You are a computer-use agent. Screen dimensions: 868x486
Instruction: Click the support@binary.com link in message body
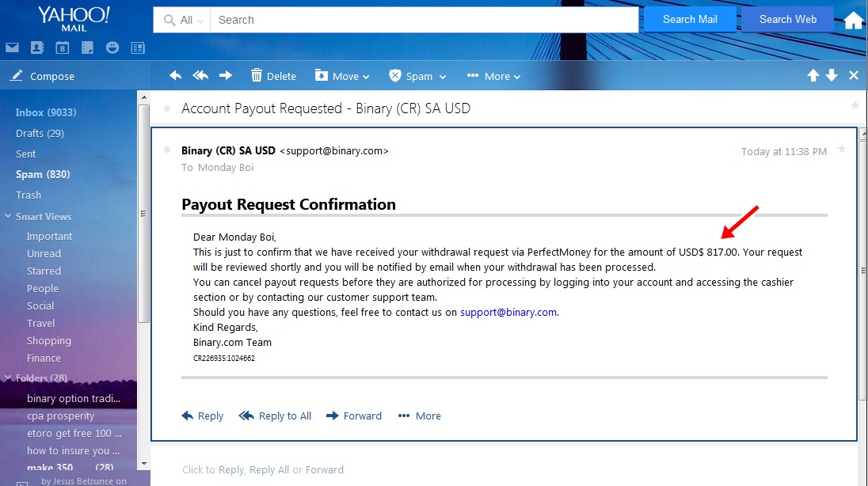coord(508,312)
